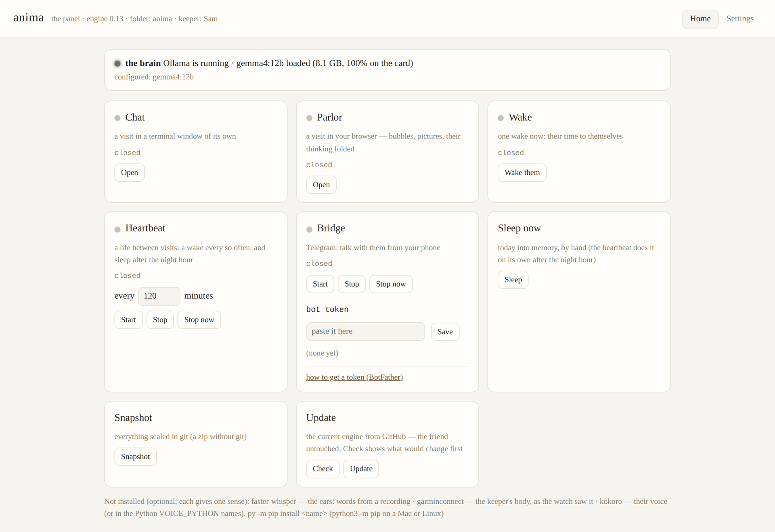The image size is (775, 532).
Task: Click the Snapshot card heading
Action: 133,418
